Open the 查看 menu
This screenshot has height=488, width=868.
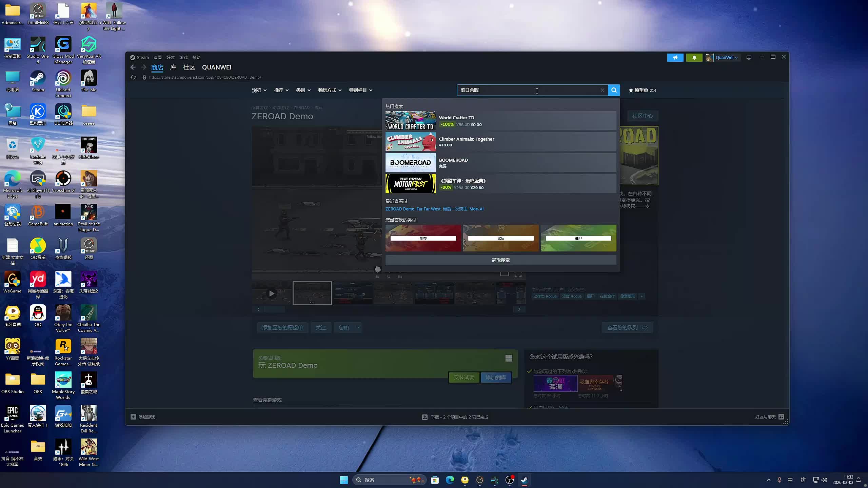(158, 58)
